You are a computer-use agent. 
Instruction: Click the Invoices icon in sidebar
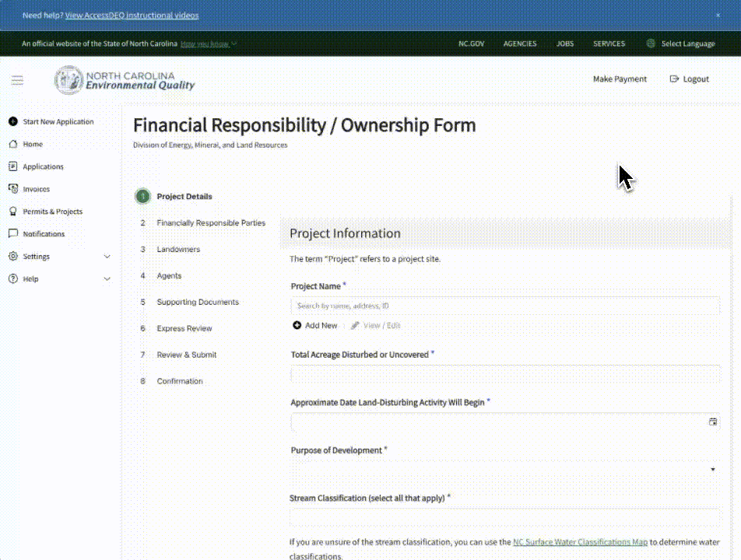tap(12, 189)
